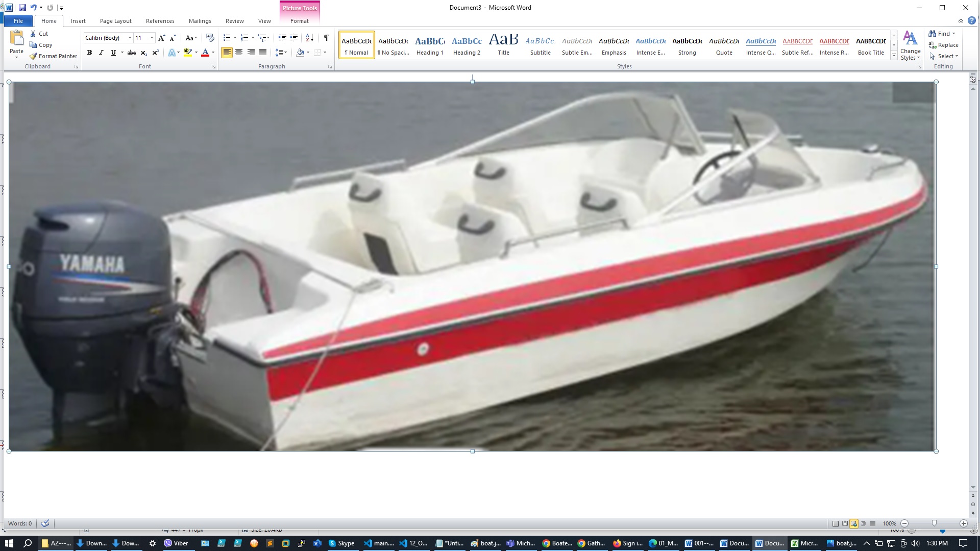Viewport: 980px width, 551px height.
Task: Switch to Picture Tools Format tab
Action: [299, 21]
